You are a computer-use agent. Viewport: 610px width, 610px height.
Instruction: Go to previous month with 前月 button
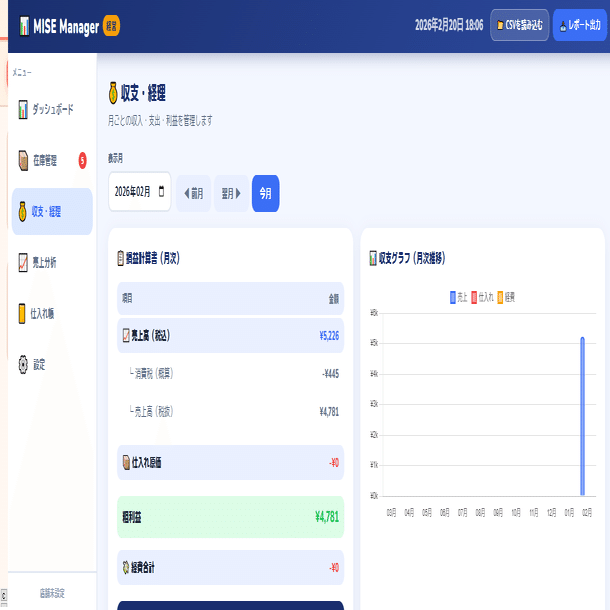pyautogui.click(x=193, y=193)
